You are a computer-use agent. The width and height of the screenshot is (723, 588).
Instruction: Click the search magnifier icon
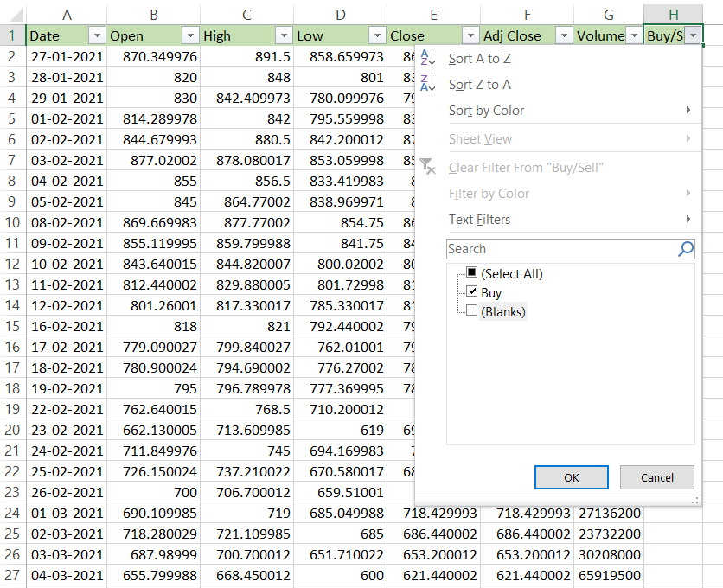(685, 249)
